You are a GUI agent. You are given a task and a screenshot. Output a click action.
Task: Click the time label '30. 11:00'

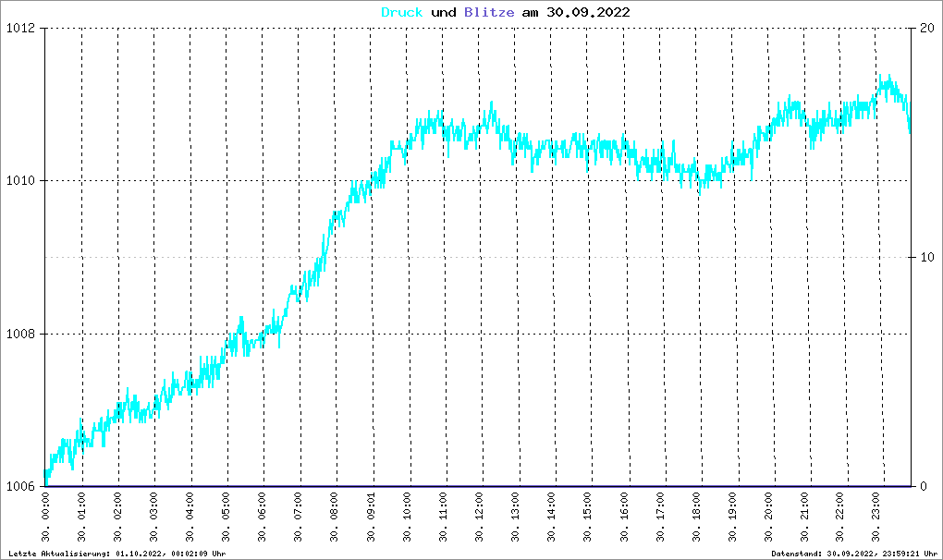443,517
